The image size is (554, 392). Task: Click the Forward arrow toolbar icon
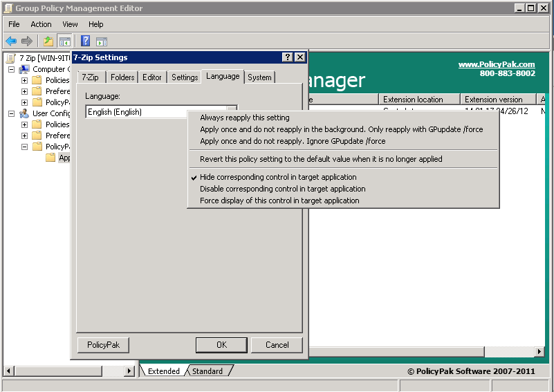pyautogui.click(x=27, y=41)
